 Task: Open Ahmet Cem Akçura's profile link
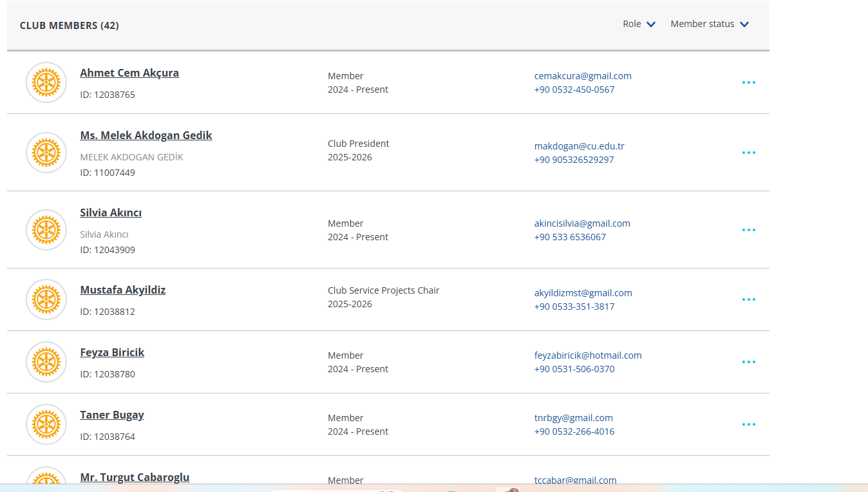pyautogui.click(x=129, y=73)
